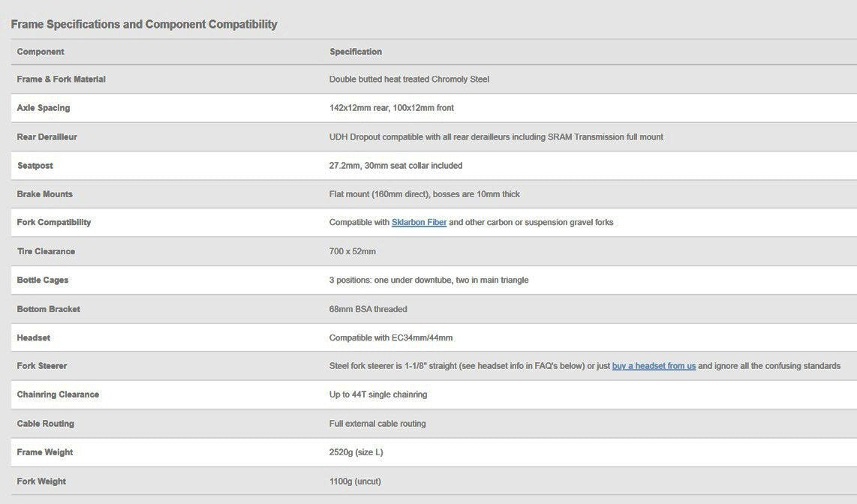857x504 pixels.
Task: Click the '3 positions: one under downtube' value
Action: pos(429,280)
